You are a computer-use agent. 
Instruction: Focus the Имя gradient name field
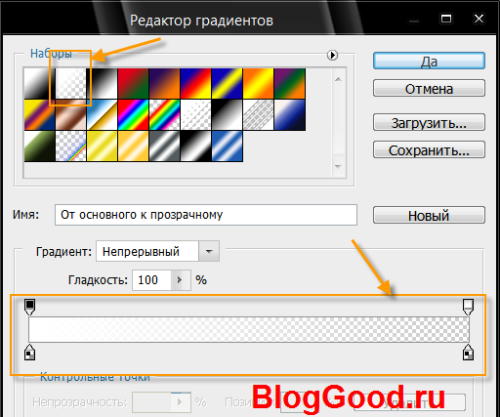click(206, 215)
